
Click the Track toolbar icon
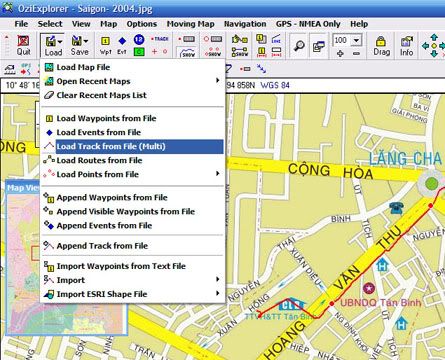tap(160, 39)
